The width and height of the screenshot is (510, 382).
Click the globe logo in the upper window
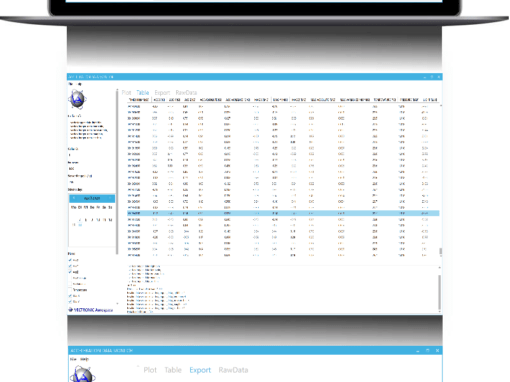point(77,99)
